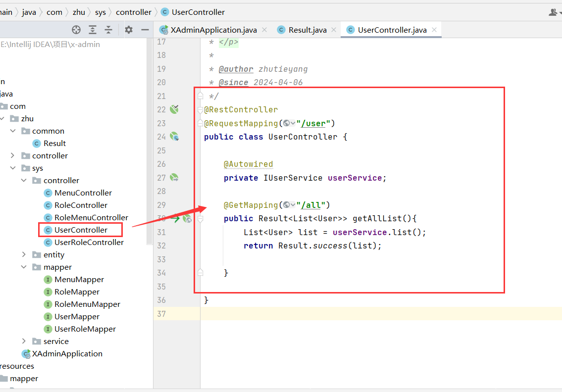Screen dimensions: 562x392
Task: Click the locate/select opened file icon
Action: coord(76,30)
